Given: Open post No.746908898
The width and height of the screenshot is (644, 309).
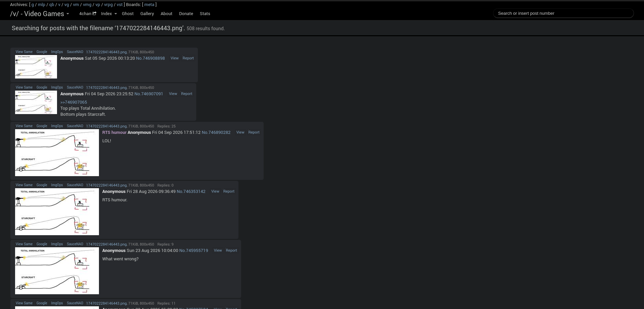Looking at the screenshot, I should [x=150, y=58].
